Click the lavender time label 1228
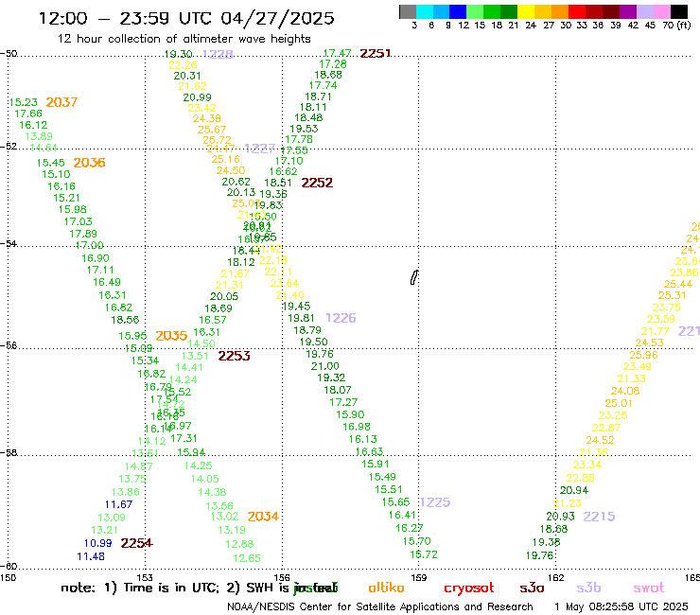This screenshot has width=700, height=615. [218, 54]
